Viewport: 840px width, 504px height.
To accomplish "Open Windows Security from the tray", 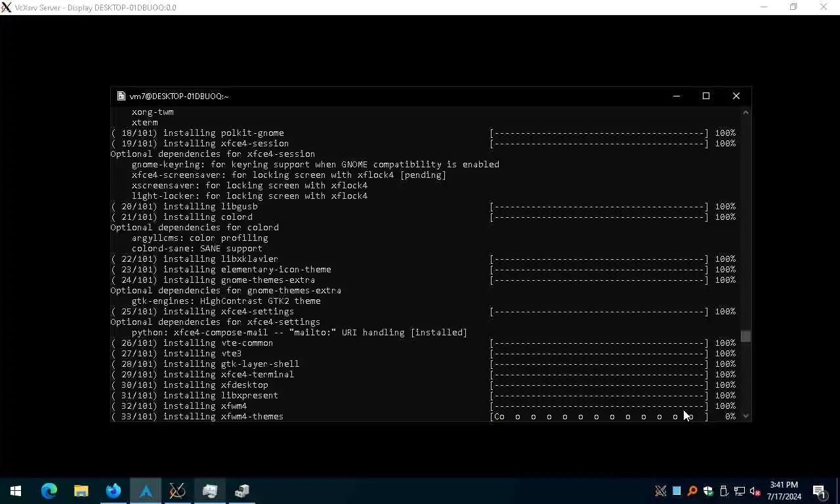I will [708, 491].
